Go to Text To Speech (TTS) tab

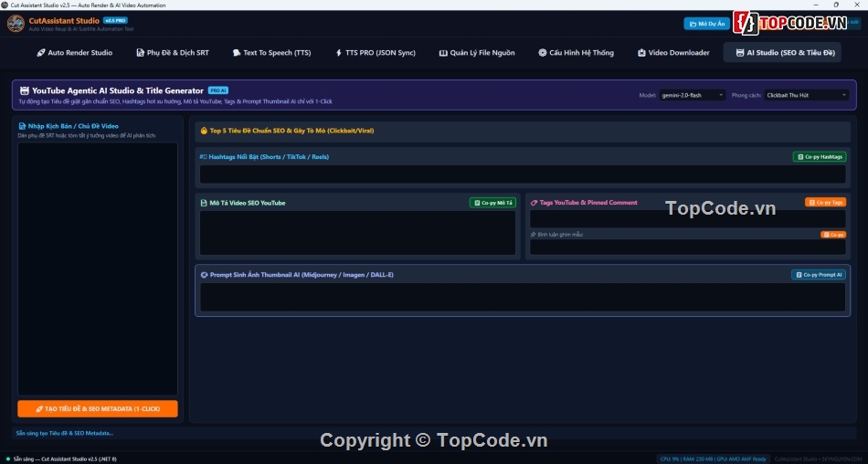pyautogui.click(x=271, y=53)
